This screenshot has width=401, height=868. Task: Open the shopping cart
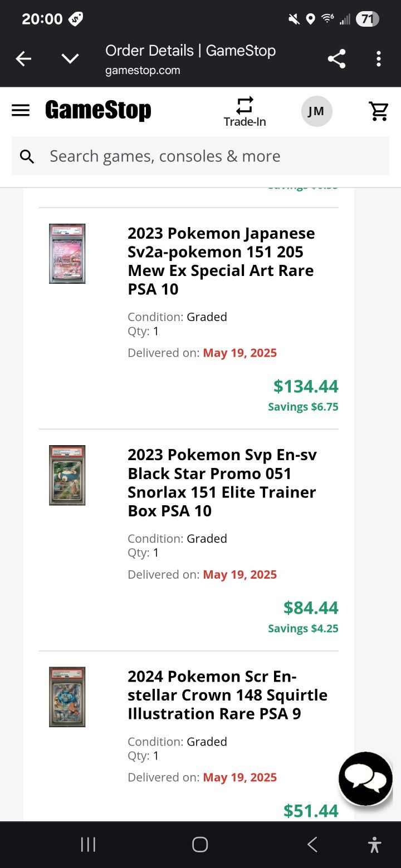point(379,111)
